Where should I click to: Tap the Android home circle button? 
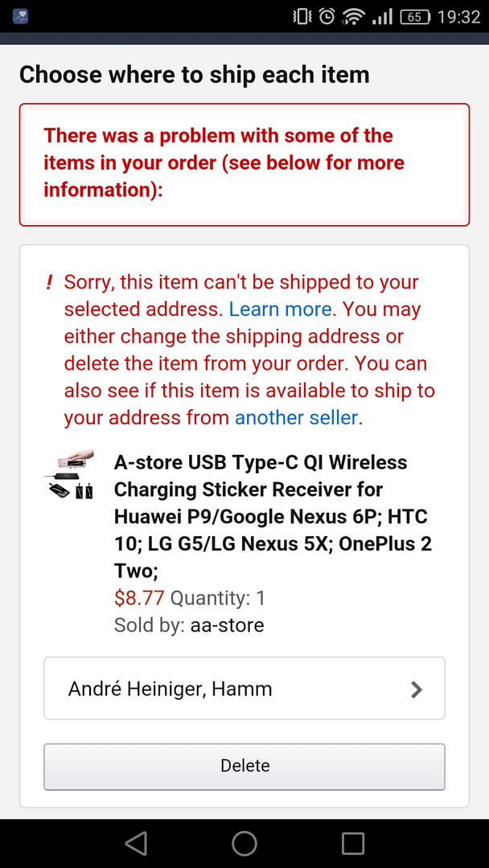coord(244,843)
